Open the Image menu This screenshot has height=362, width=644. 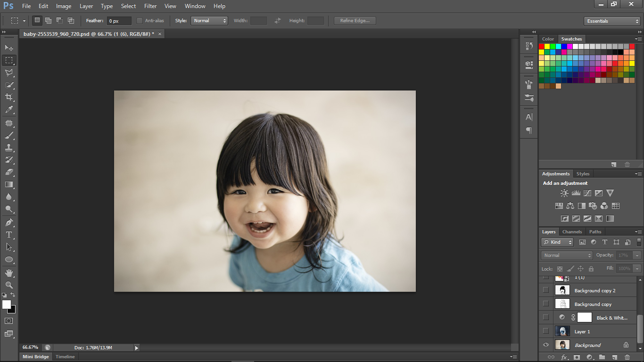(x=64, y=6)
